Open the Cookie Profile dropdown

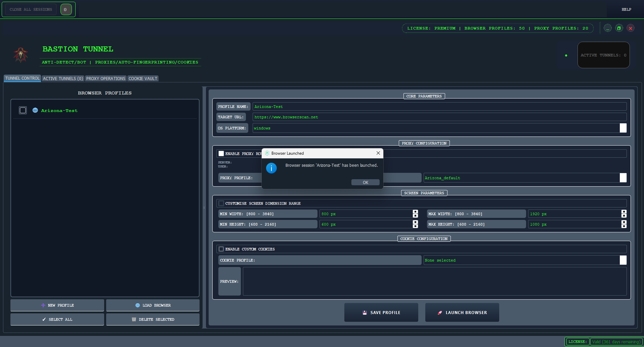[x=623, y=260]
